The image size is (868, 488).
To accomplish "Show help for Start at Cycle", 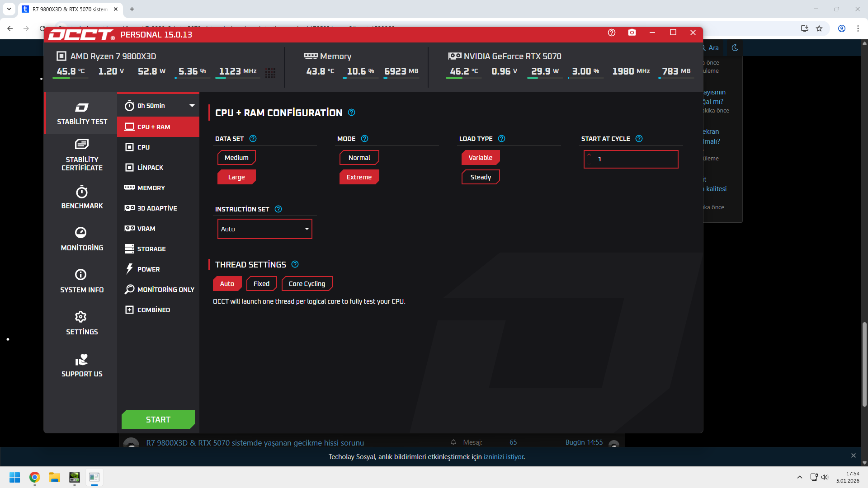I will pos(639,139).
